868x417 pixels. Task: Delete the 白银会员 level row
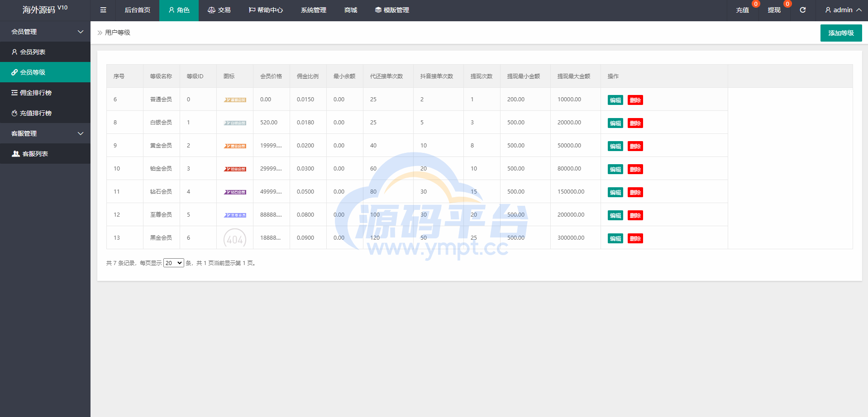[x=635, y=123]
